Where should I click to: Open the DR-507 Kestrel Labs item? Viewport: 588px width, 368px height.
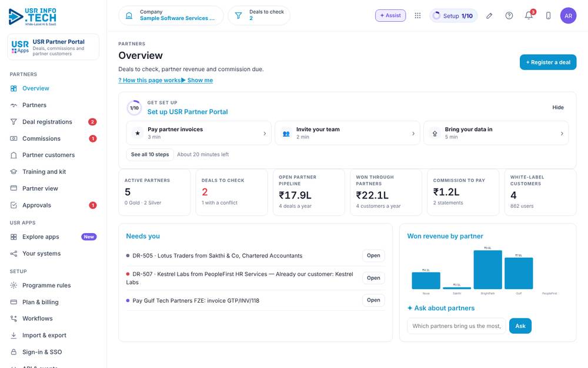pyautogui.click(x=373, y=278)
